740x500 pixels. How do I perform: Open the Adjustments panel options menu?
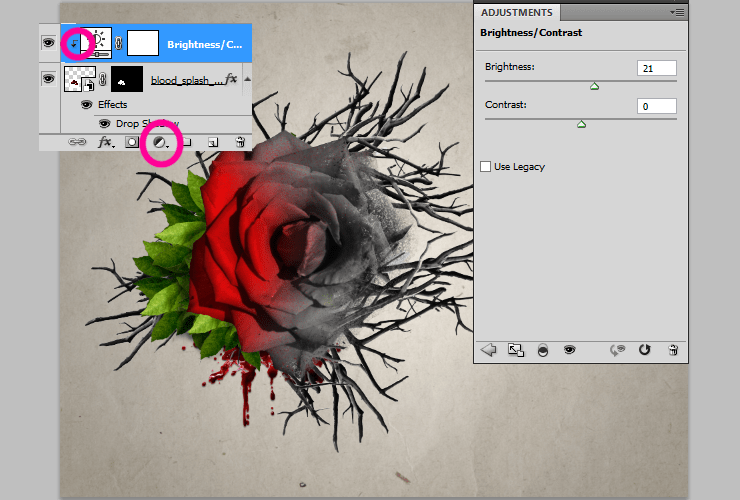pyautogui.click(x=677, y=13)
